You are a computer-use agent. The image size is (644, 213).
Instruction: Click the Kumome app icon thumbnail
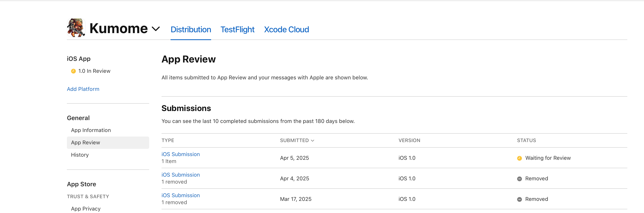pos(76,28)
